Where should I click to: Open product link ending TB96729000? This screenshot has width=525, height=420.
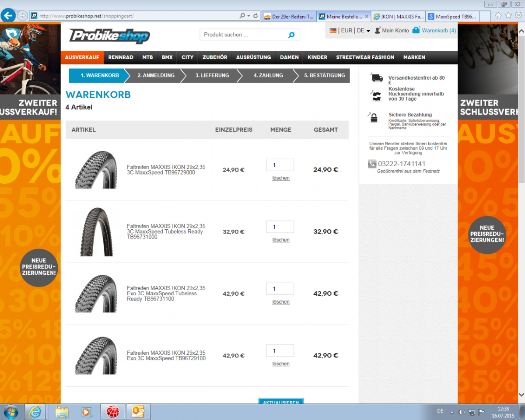166,170
